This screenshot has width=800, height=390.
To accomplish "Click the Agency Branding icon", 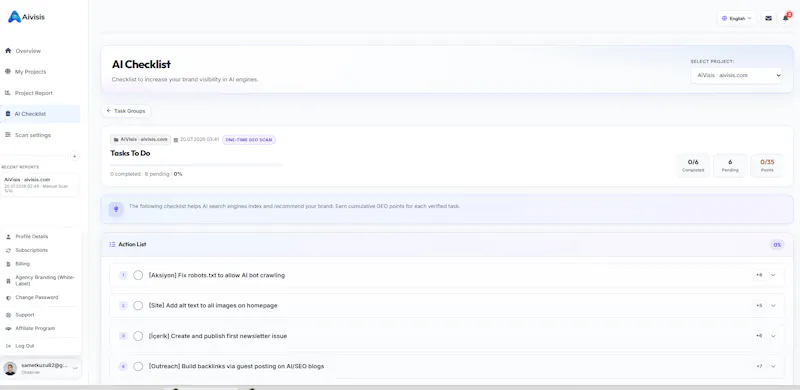I will click(x=8, y=281).
